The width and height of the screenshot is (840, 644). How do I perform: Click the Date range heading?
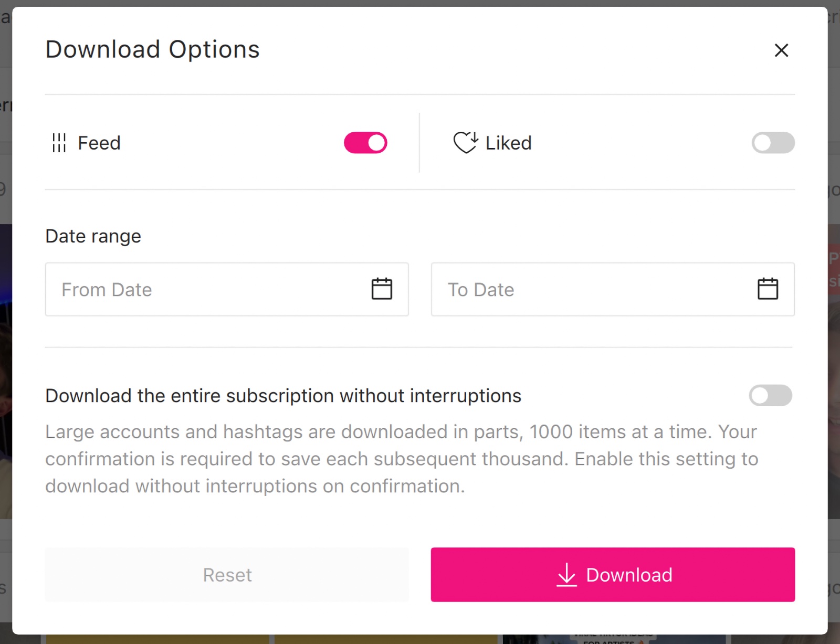pyautogui.click(x=93, y=237)
